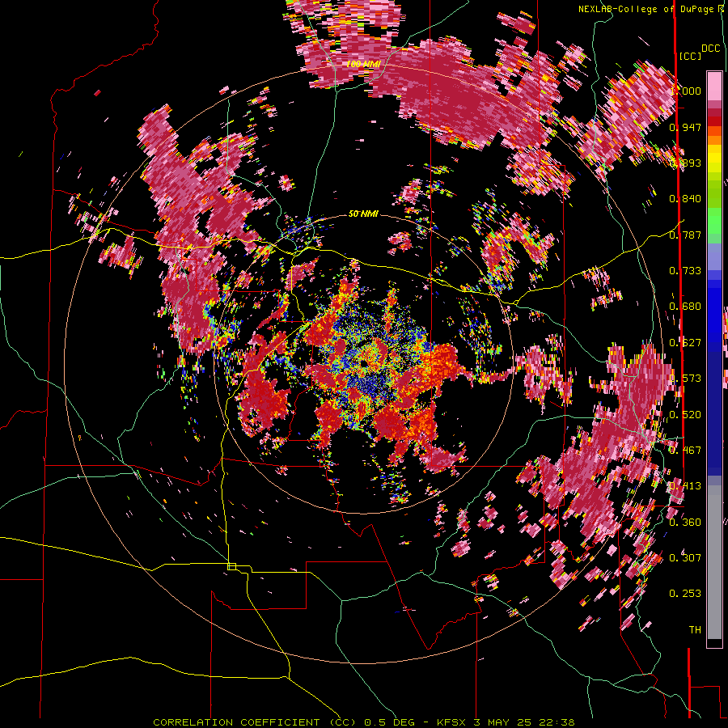Select the 0.733 scale value
This screenshot has height=728, width=728.
click(685, 271)
